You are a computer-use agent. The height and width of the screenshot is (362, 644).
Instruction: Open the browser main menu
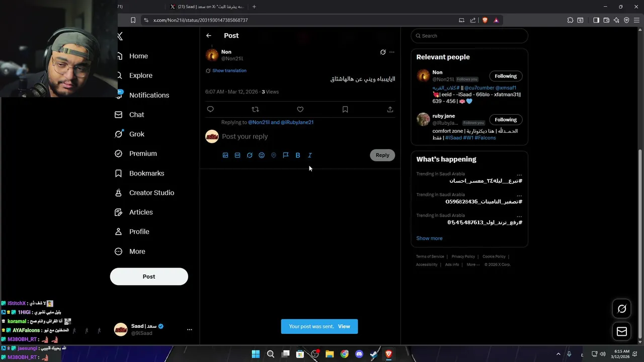(636, 20)
